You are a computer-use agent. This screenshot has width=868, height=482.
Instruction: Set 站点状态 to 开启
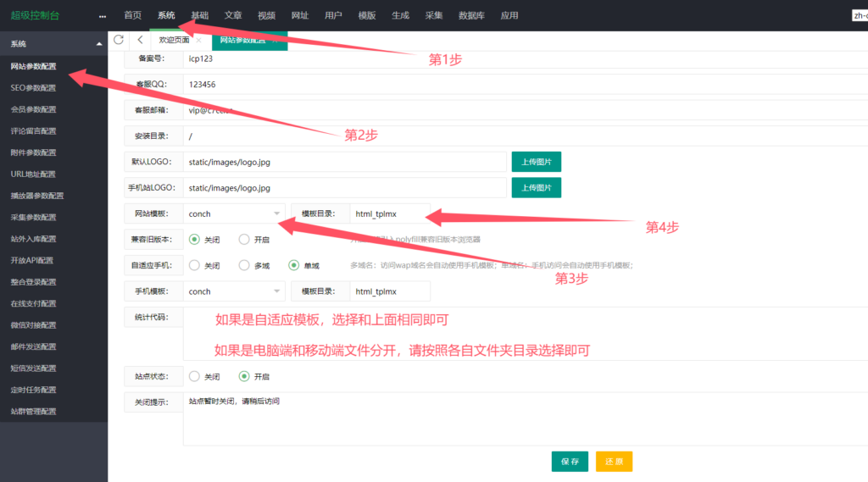click(244, 376)
